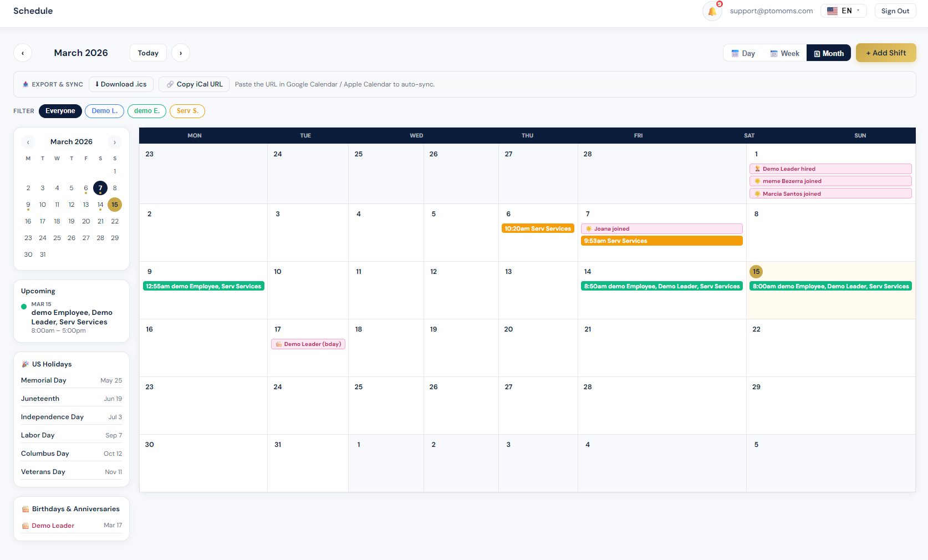This screenshot has width=928, height=560.
Task: Toggle the Everyone filter chip
Action: click(60, 111)
